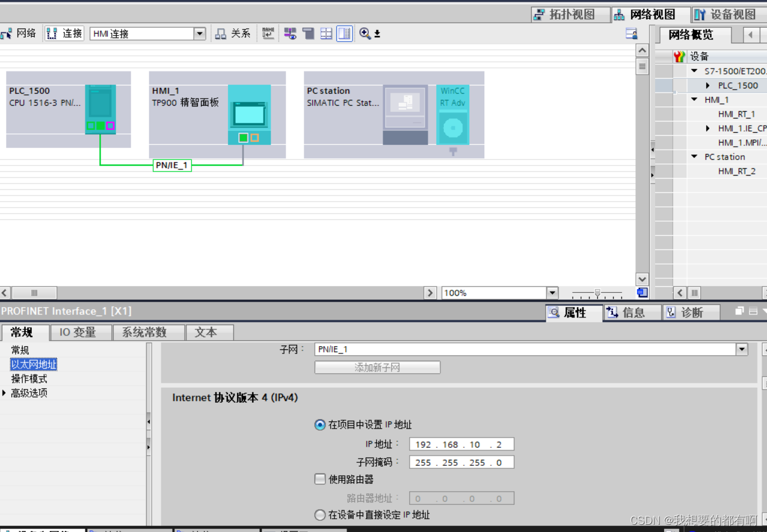767x532 pixels.
Task: Click the network view vertical scrollbar down arrow
Action: (642, 280)
